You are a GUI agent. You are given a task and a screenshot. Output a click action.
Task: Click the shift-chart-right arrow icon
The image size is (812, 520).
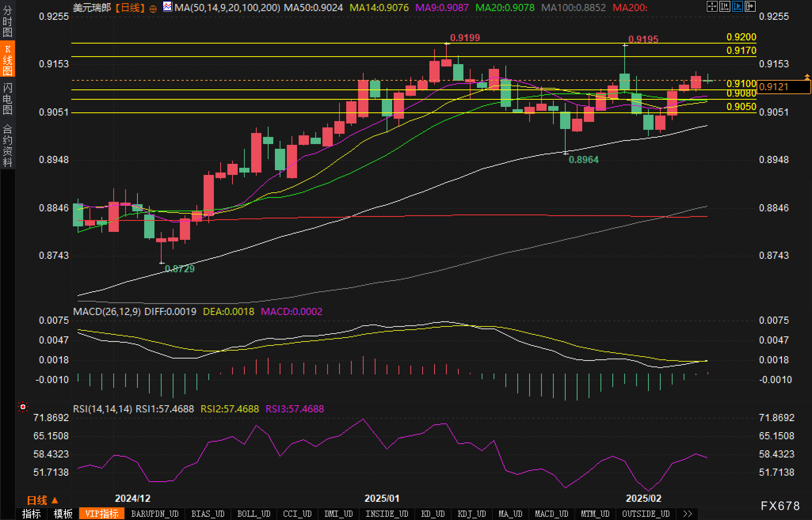tap(750, 6)
